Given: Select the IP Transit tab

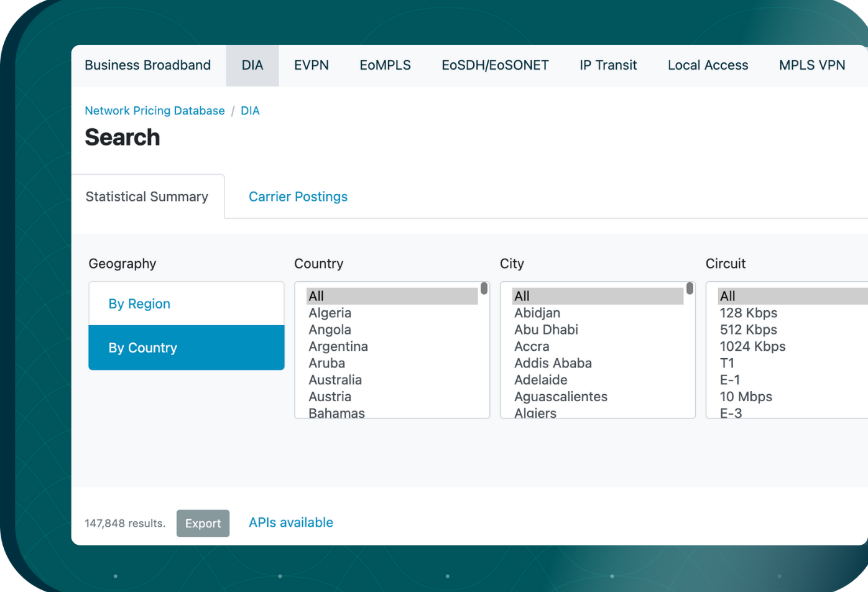Looking at the screenshot, I should [x=607, y=65].
